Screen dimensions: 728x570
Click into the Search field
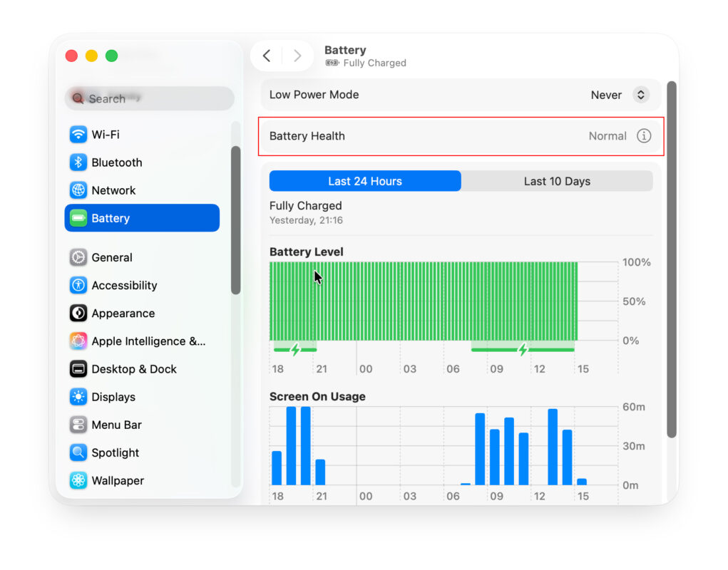[148, 98]
